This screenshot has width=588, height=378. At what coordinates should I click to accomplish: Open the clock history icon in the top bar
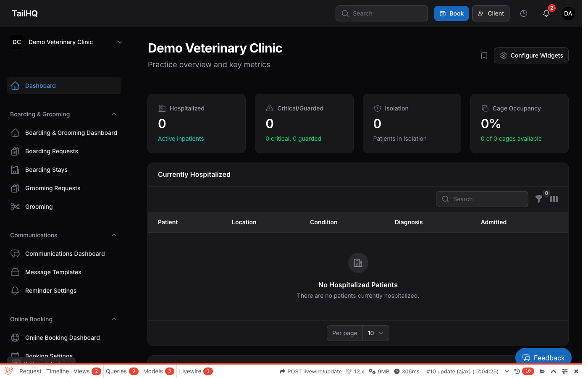tap(523, 13)
